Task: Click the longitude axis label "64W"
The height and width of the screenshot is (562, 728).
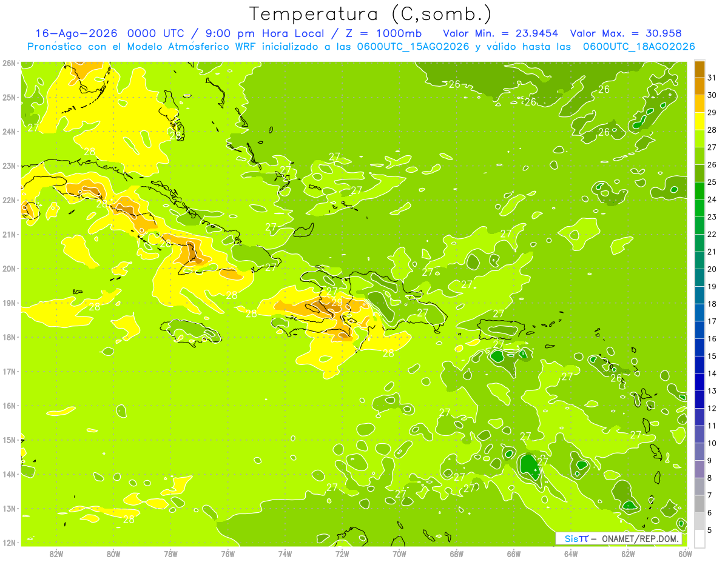Action: point(571,554)
